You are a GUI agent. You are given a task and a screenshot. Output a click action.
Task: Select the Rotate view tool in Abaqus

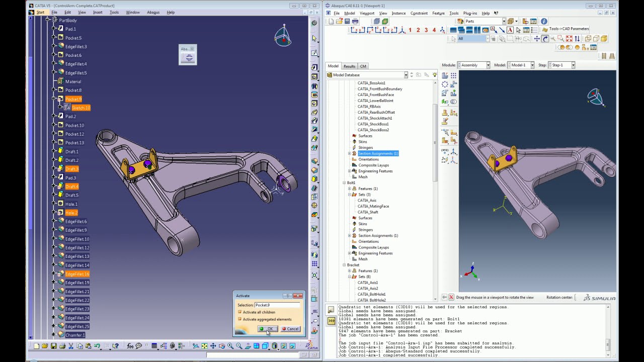545,39
